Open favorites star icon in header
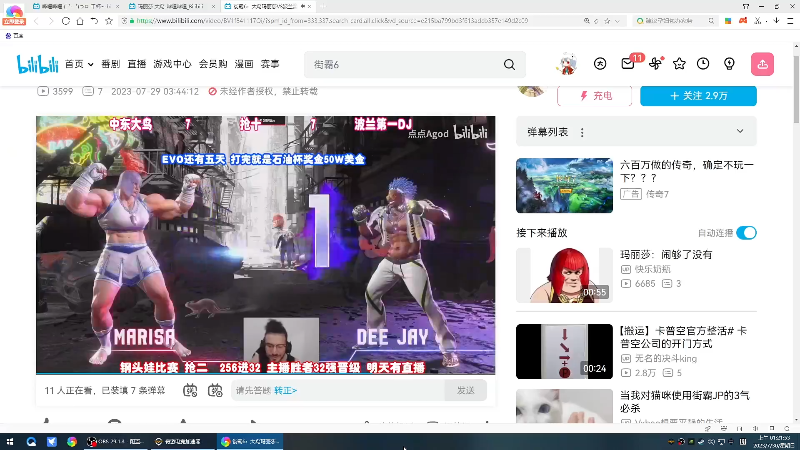Image resolution: width=800 pixels, height=450 pixels. coord(679,64)
